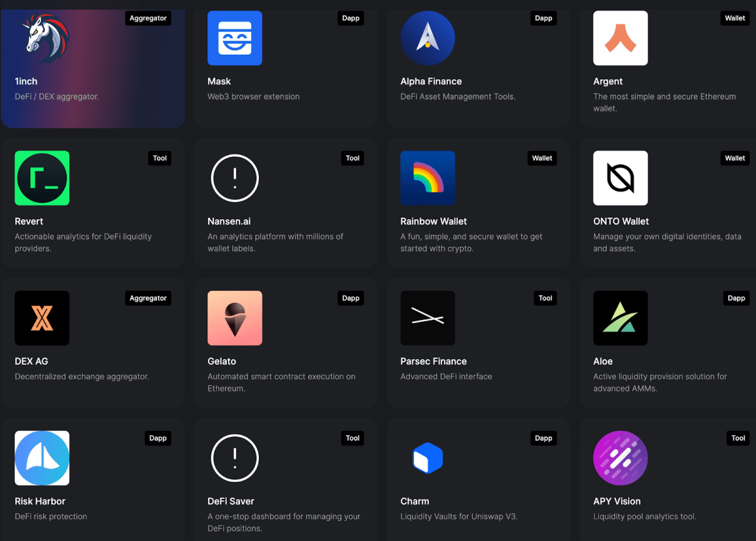Viewport: 756px width, 541px height.
Task: Click the Dapp tag on the Charm card
Action: point(544,438)
